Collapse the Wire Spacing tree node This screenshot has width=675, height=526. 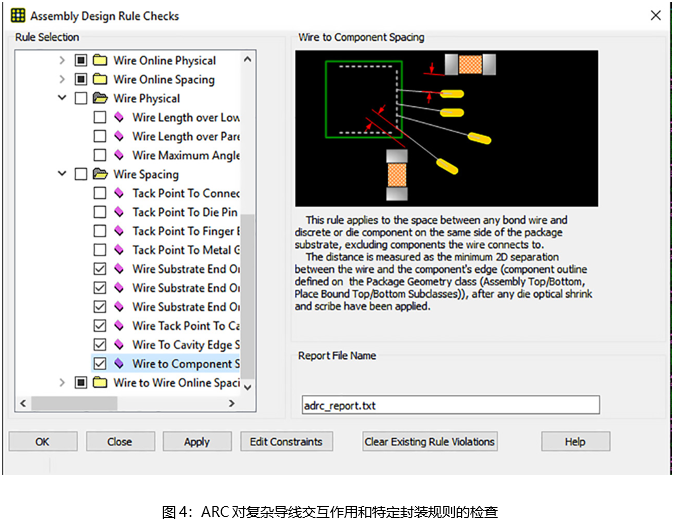(62, 173)
